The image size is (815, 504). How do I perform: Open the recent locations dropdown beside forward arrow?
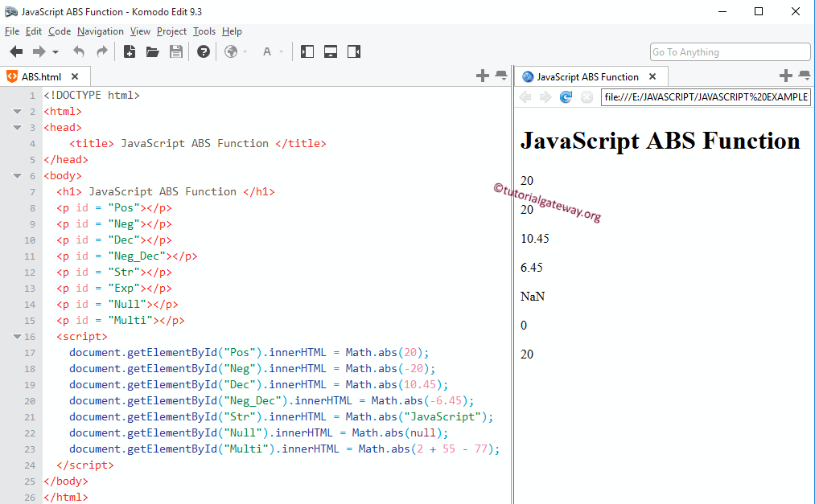coord(56,52)
